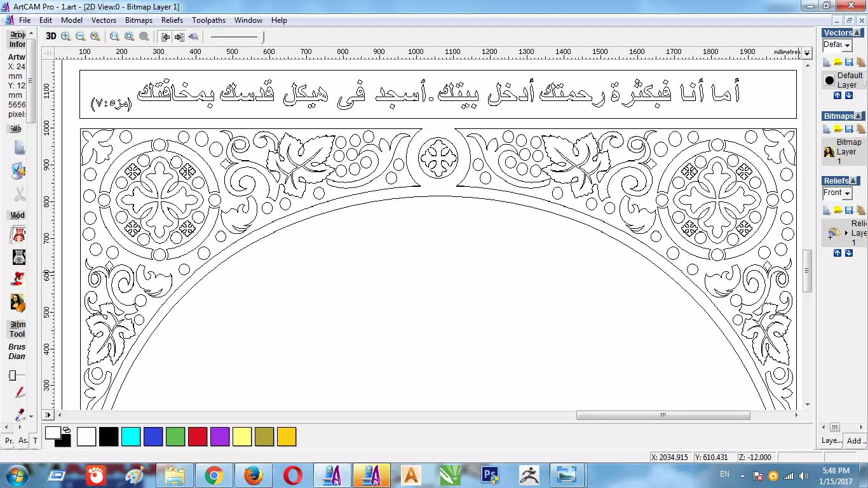Open the Vectors layer Default dropdown

coord(837,45)
